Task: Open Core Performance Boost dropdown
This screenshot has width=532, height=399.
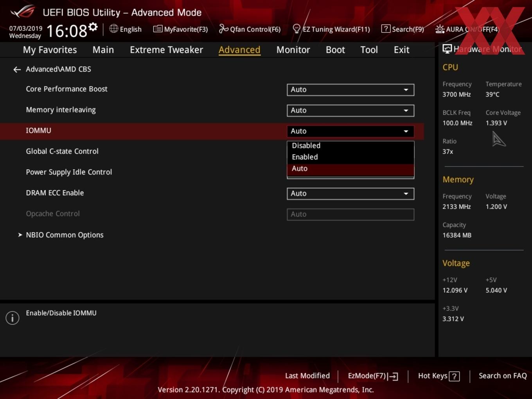Action: coord(350,90)
